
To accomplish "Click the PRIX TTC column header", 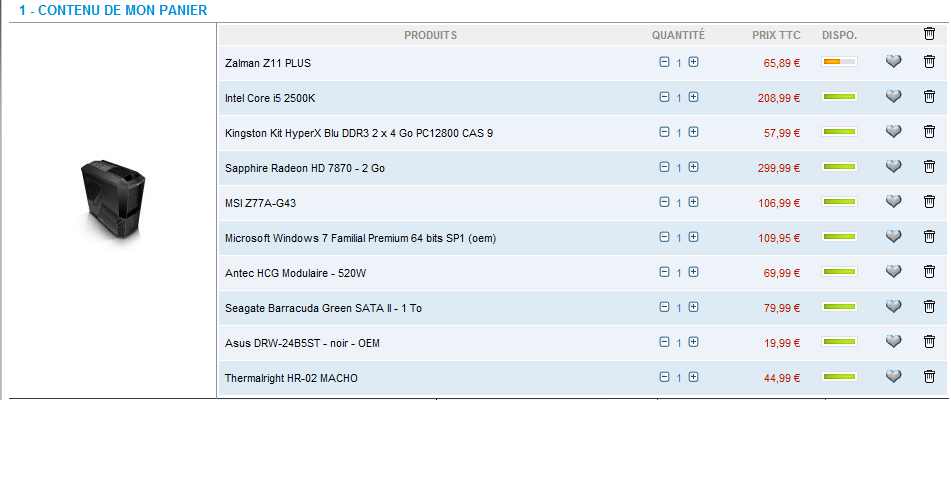I will (776, 35).
